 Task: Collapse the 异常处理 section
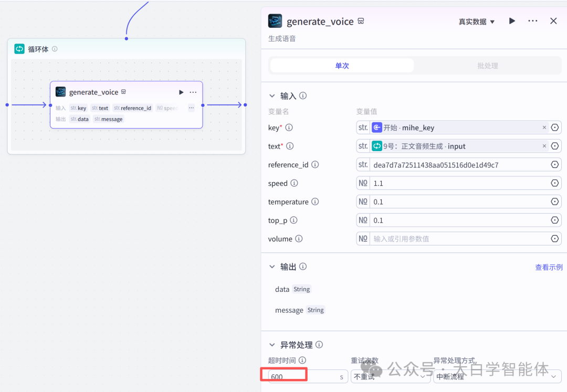[x=272, y=345]
